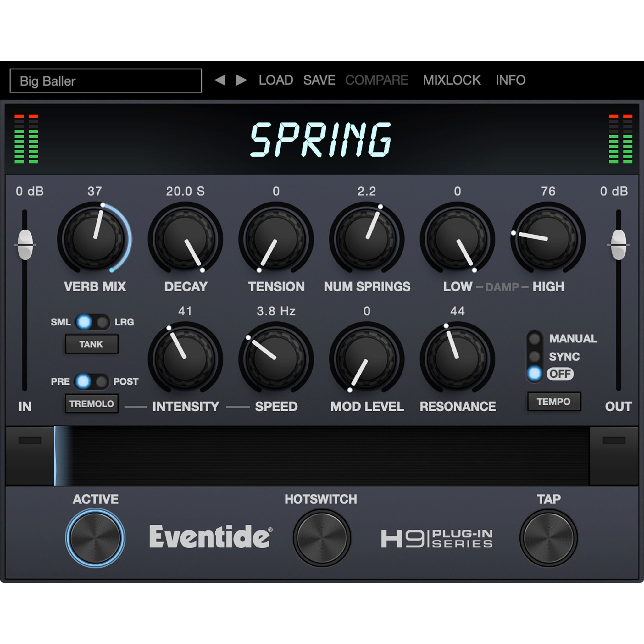Click the DECAY knob

click(x=186, y=238)
